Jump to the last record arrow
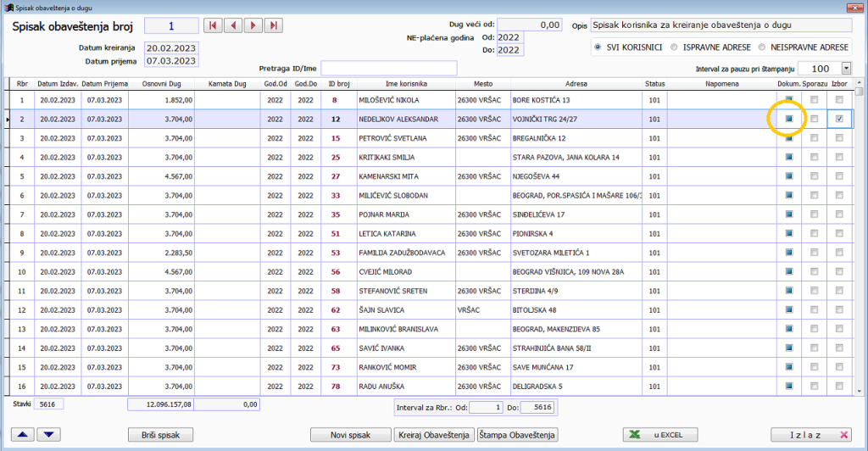Screen dimensions: 868x451 (273, 25)
